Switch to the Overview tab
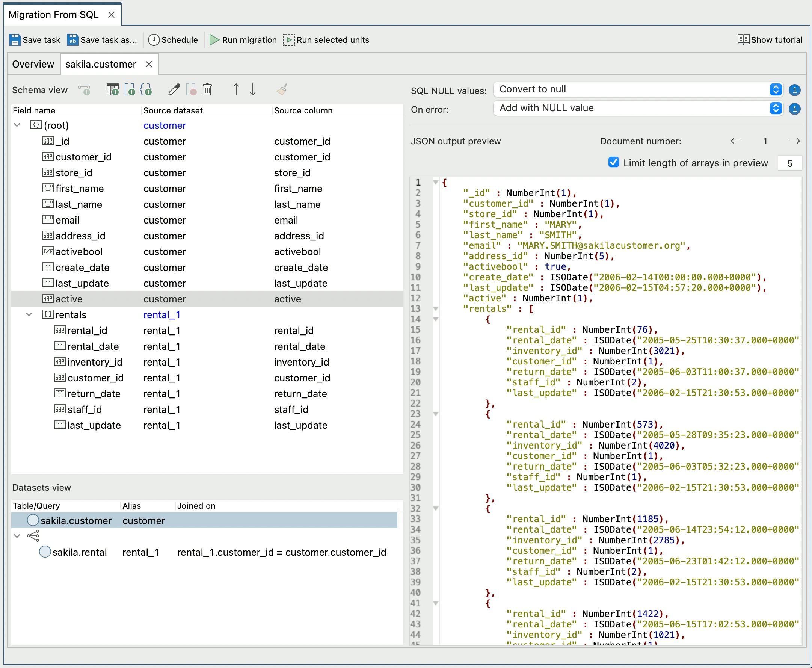The height and width of the screenshot is (668, 812). coord(33,64)
